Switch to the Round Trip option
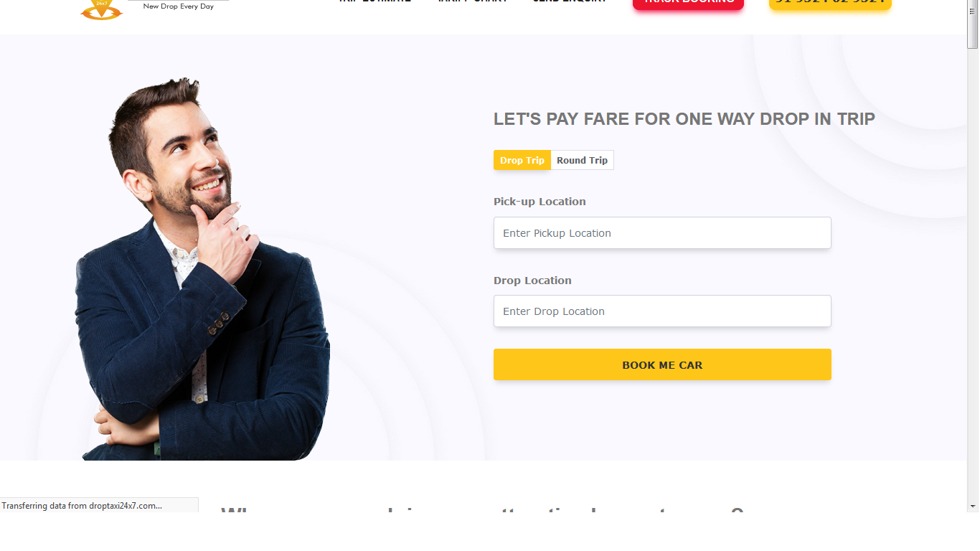The image size is (980, 551). [x=582, y=160]
